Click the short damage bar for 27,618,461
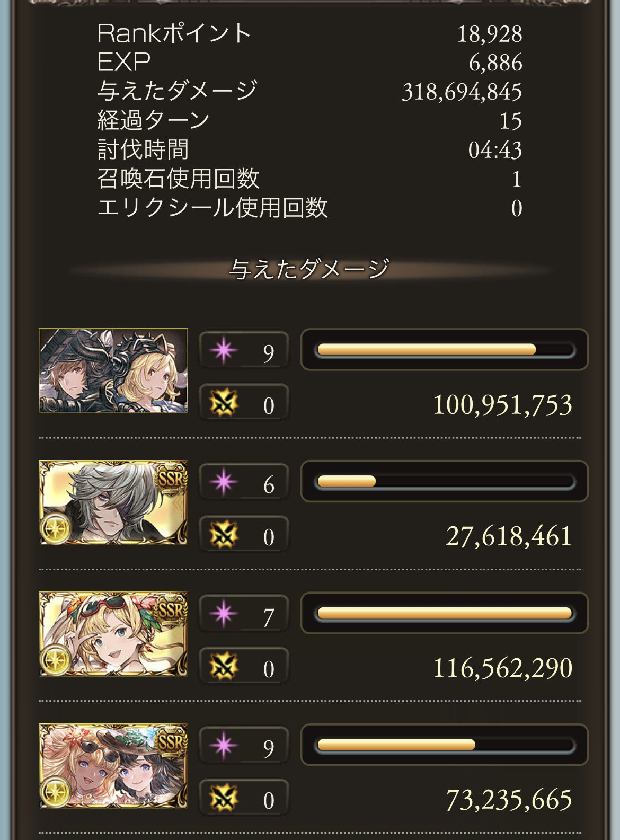This screenshot has height=840, width=620. click(x=444, y=481)
